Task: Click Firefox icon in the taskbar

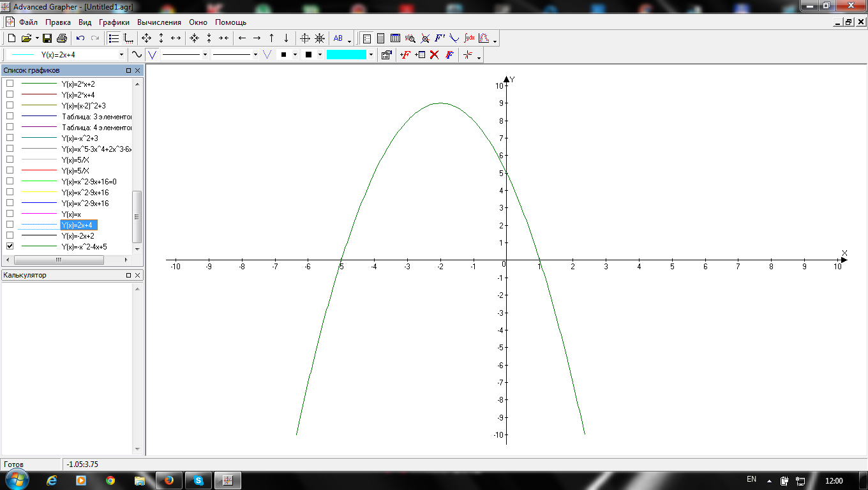Action: (169, 480)
